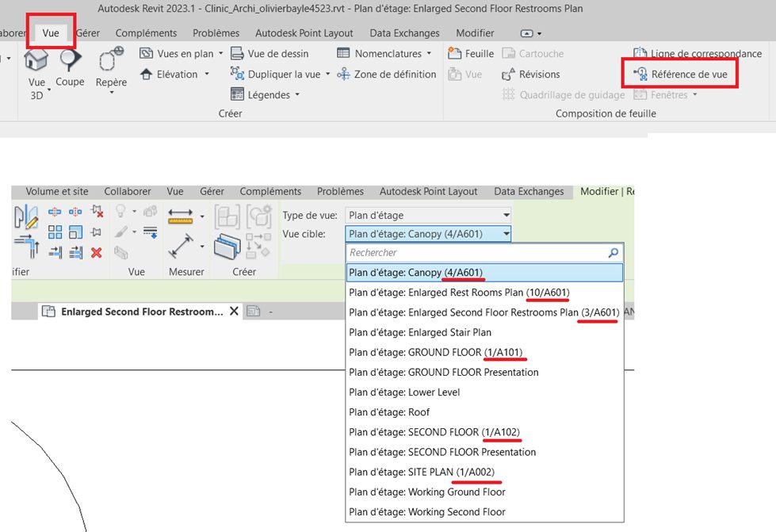Select the Elévation tool
776x532 pixels.
click(x=169, y=75)
